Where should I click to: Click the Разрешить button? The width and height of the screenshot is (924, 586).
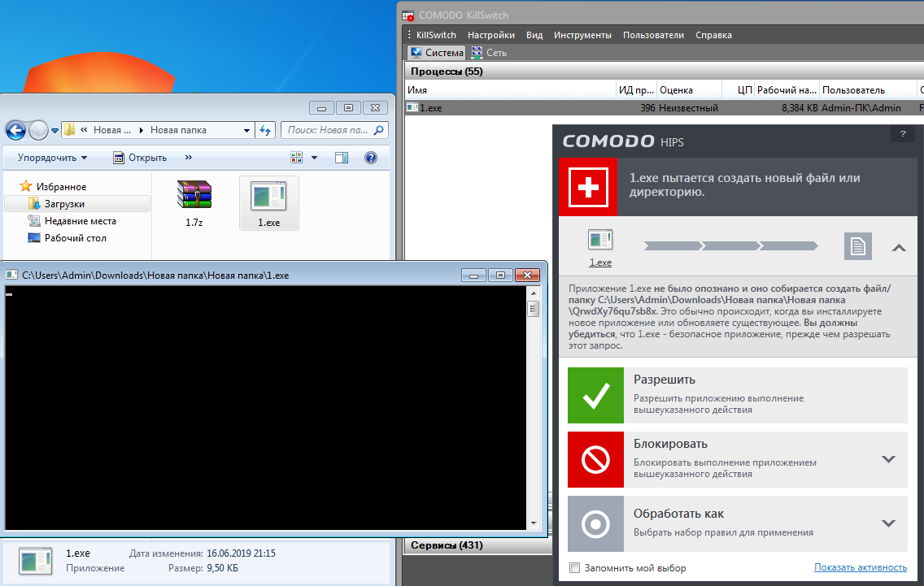737,395
